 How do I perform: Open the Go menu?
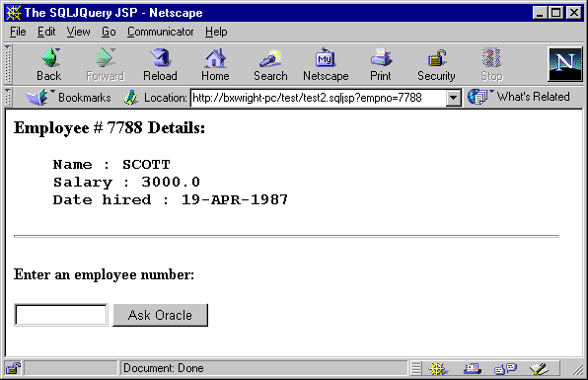click(109, 32)
